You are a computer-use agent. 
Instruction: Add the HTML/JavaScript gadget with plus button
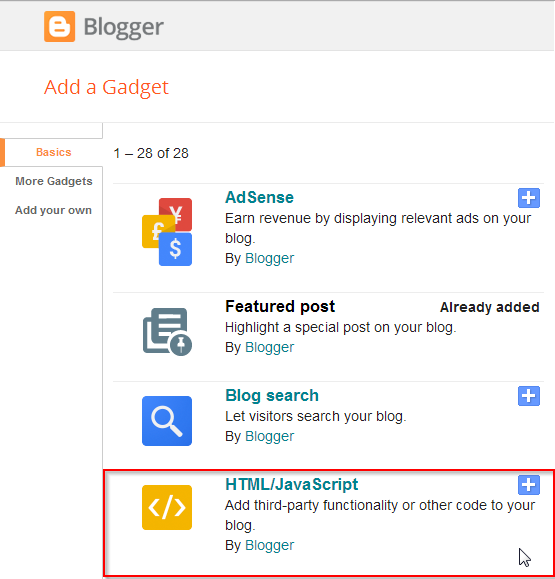pos(529,485)
